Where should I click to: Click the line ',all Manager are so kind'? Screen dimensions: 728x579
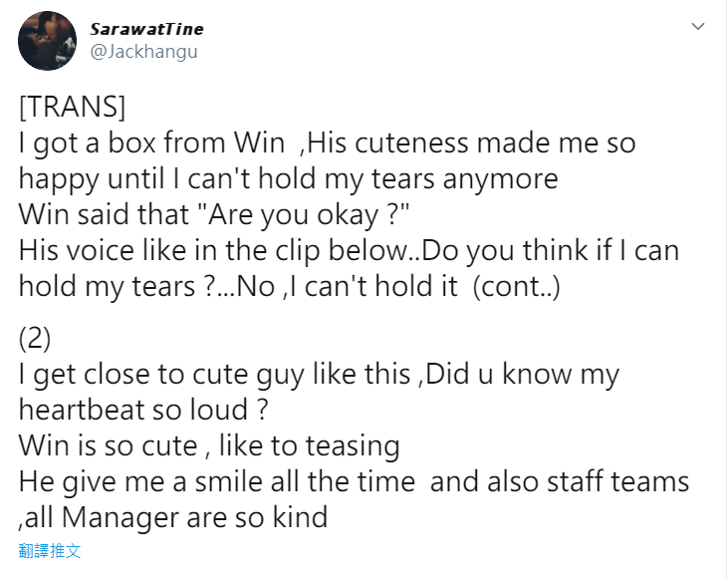173,517
